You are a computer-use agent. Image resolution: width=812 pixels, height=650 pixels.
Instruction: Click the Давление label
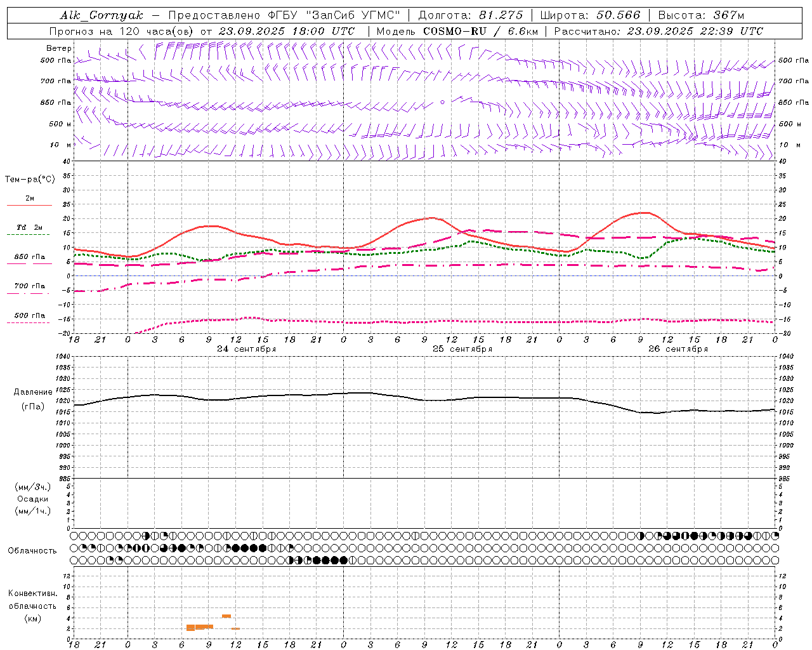click(33, 392)
